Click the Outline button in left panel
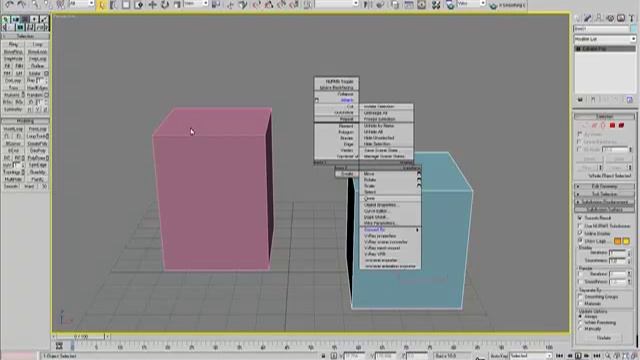 click(x=38, y=66)
